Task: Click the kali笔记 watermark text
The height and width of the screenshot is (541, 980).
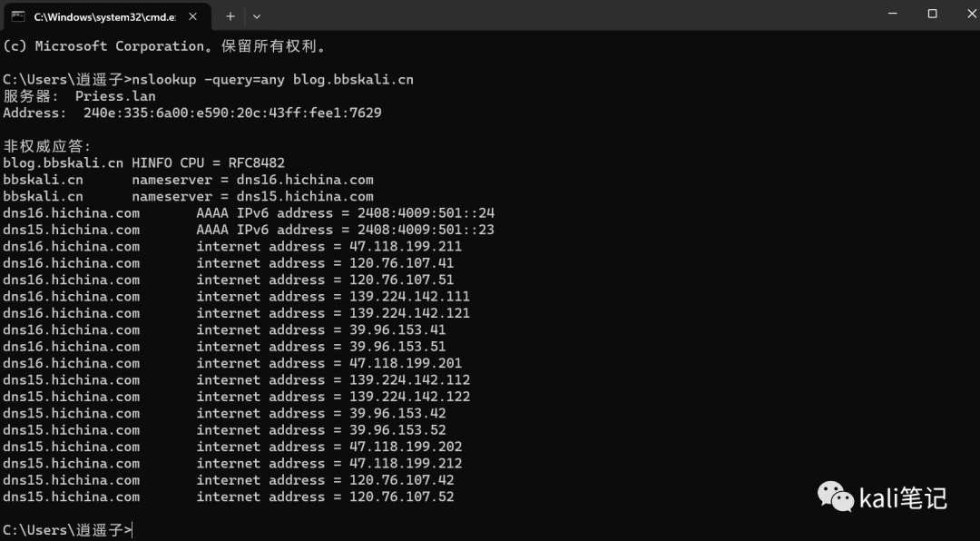Action: click(x=903, y=498)
